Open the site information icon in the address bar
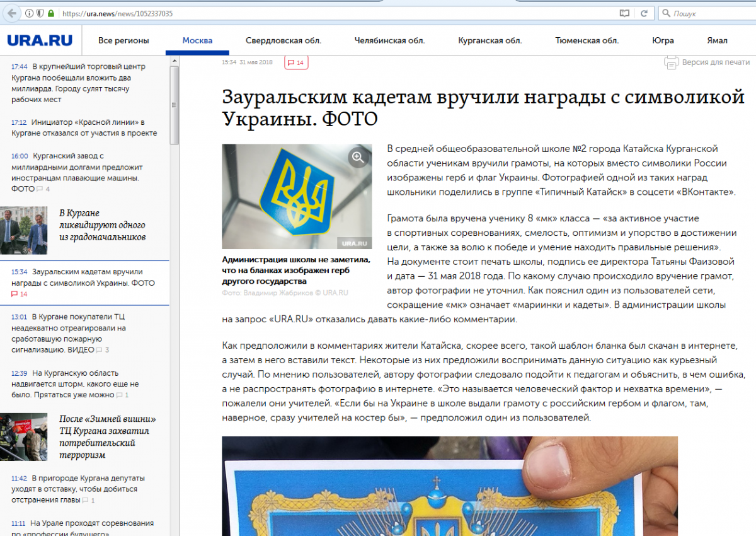Viewport: 756px width, 536px height. coord(30,13)
